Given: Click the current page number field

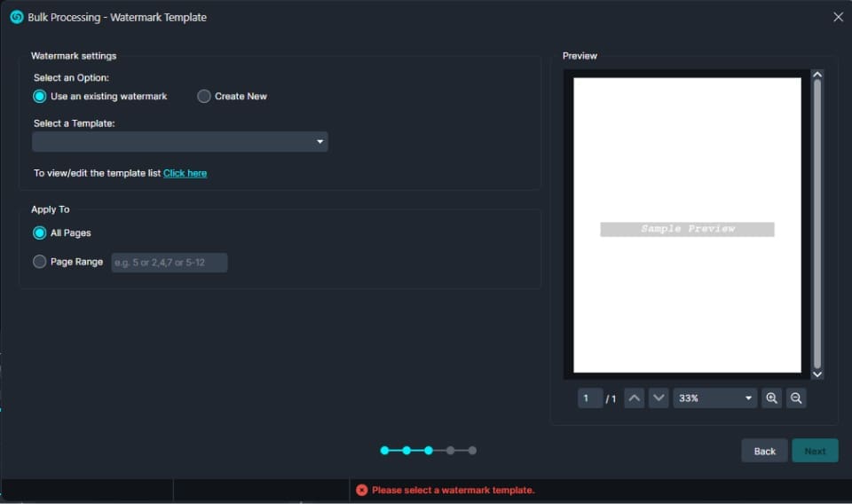Looking at the screenshot, I should click(x=589, y=398).
